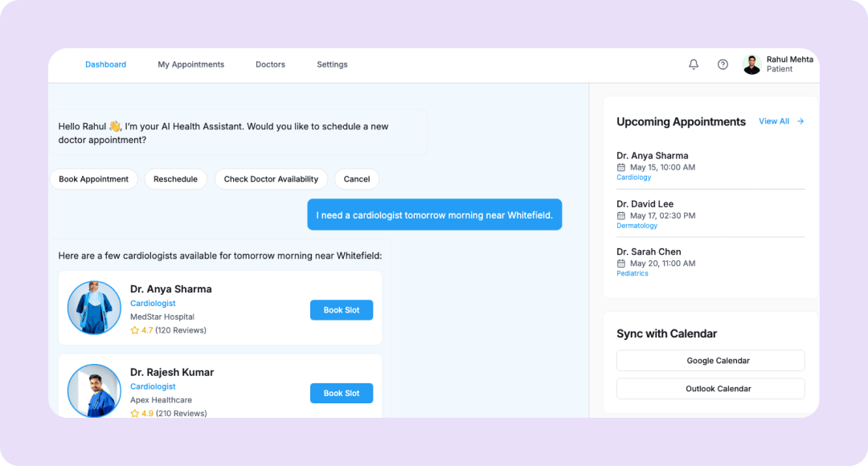Go to the Doctors tab

coord(270,64)
